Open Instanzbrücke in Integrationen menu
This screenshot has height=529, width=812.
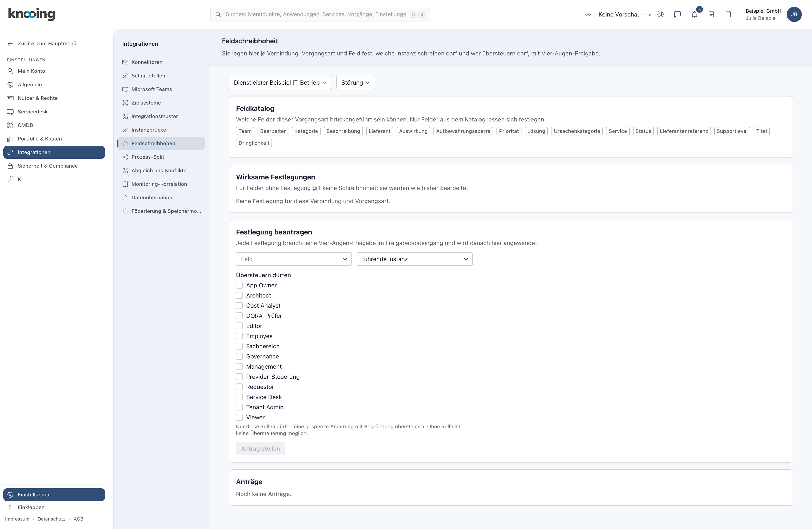(x=161, y=130)
